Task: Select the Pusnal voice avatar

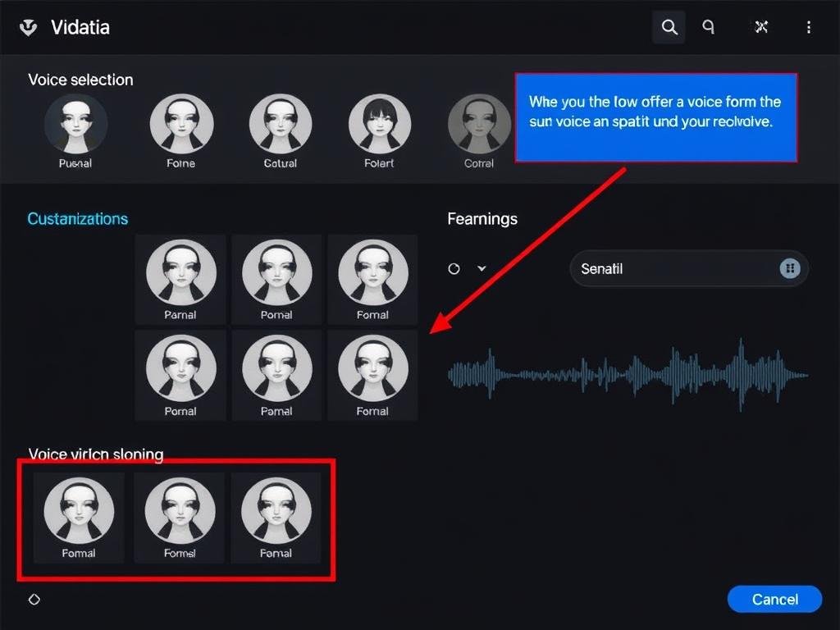Action: click(x=75, y=124)
